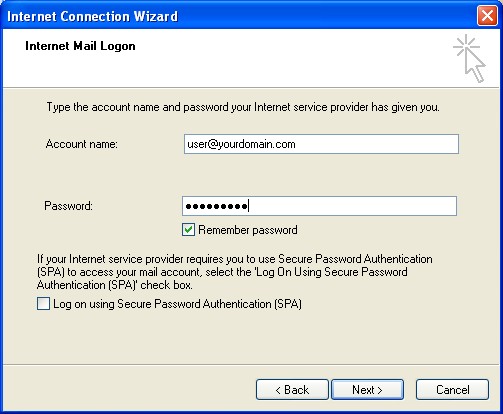
Task: Enable Log on using SPA checkbox
Action: pos(43,304)
